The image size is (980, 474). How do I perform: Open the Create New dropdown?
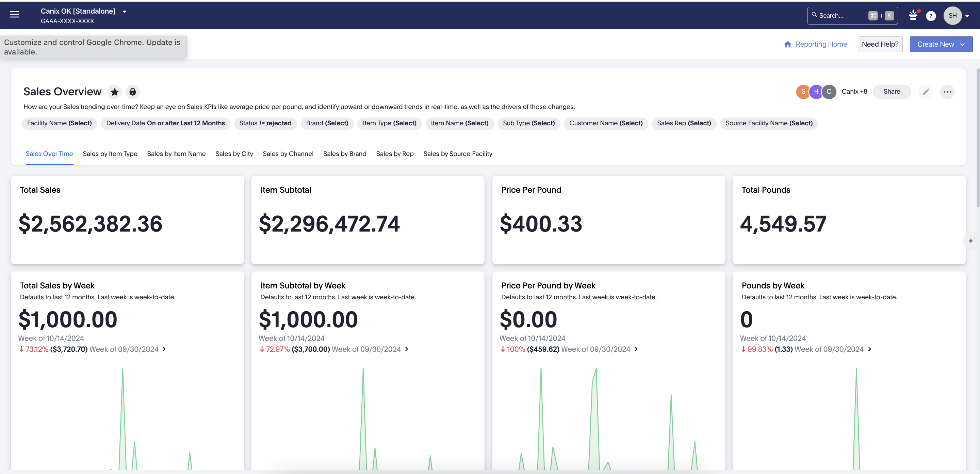coord(941,45)
